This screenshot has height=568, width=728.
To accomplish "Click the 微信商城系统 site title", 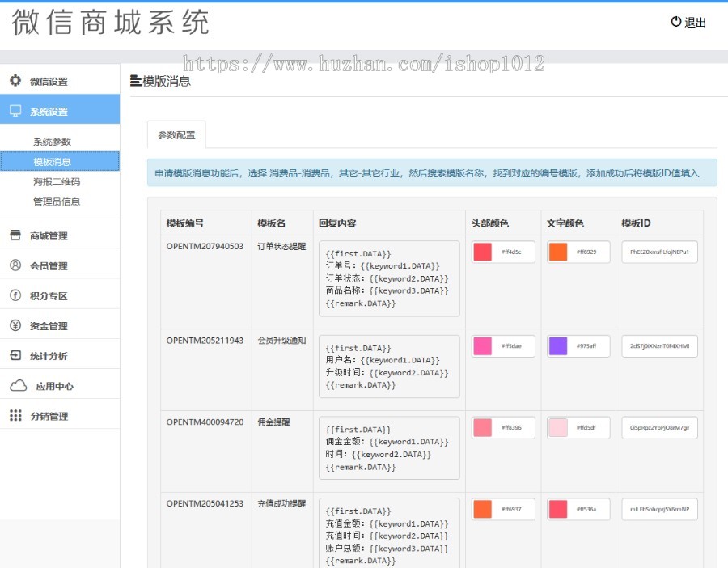I will (x=111, y=23).
